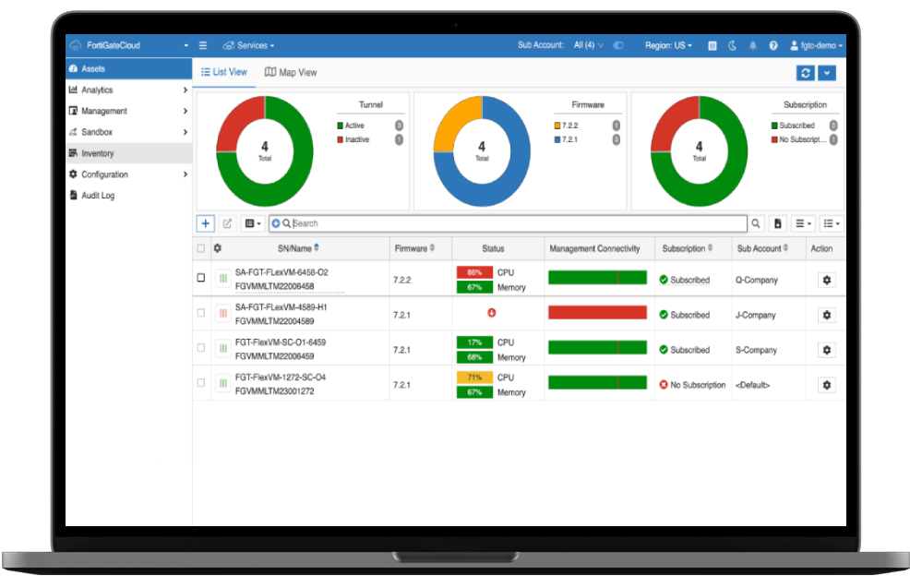Screen dimensions: 910x588
Task: Open the Services dropdown menu
Action: [x=248, y=45]
